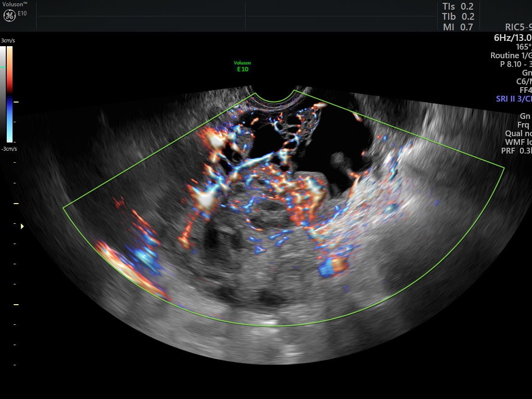
Task: Click the blue SRI II 3 setting
Action: pyautogui.click(x=513, y=99)
